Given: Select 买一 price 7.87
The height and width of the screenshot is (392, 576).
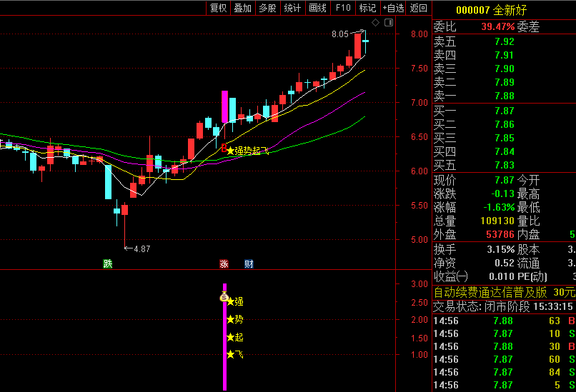Looking at the screenshot, I should click(505, 111).
